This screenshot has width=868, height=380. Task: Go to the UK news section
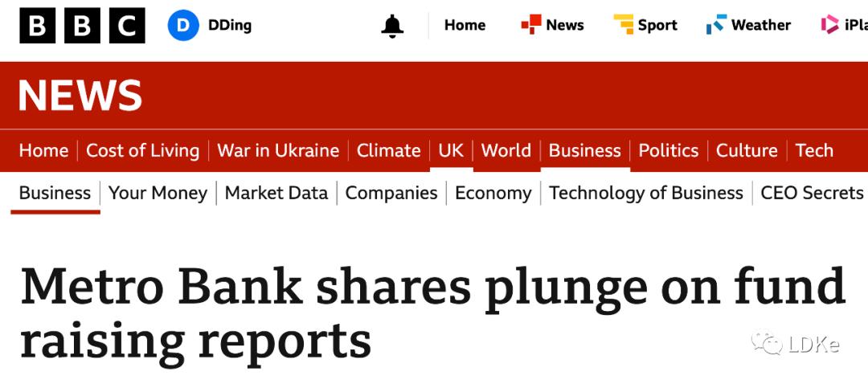451,150
